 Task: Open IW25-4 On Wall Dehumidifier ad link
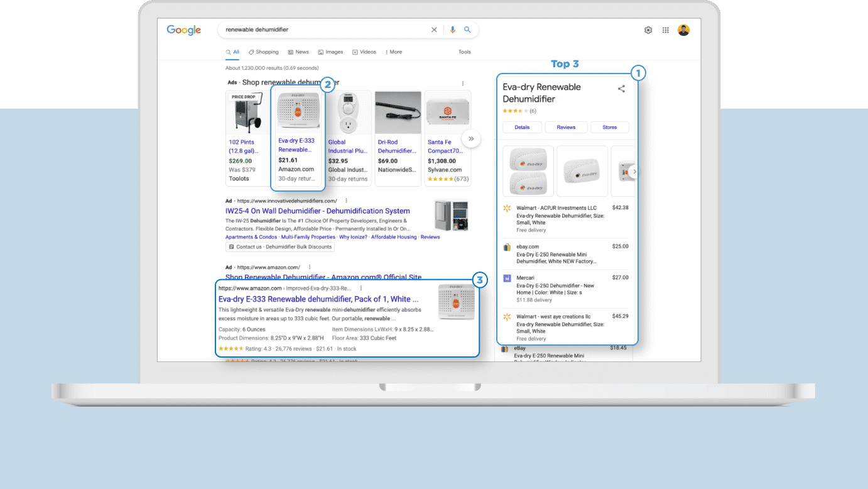click(317, 211)
